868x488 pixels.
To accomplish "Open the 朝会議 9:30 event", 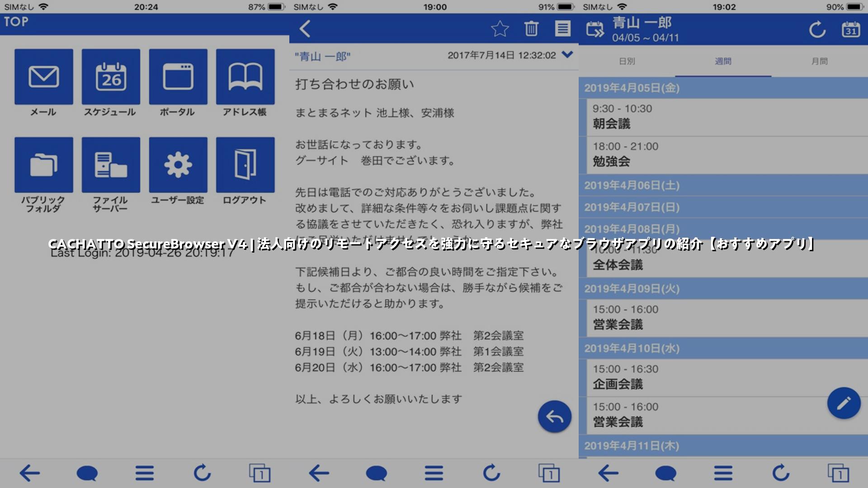I will coord(727,117).
